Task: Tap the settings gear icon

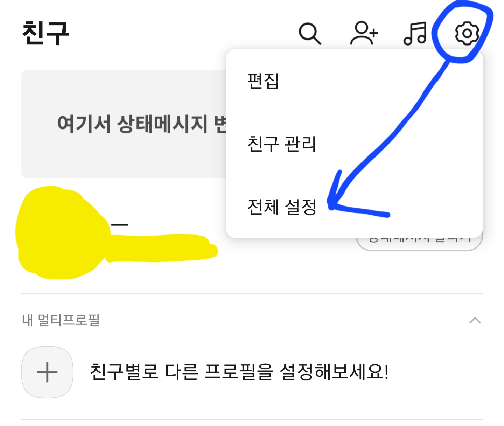Action: tap(467, 33)
